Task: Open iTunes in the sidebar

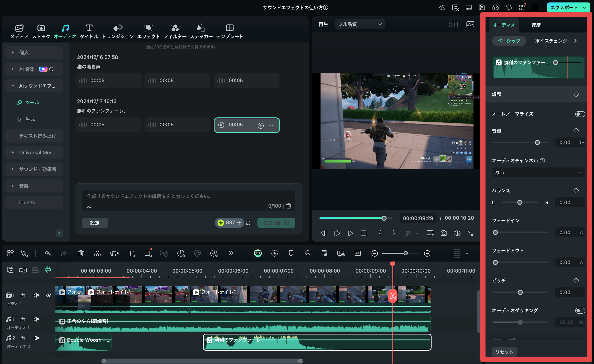Action: 34,202
